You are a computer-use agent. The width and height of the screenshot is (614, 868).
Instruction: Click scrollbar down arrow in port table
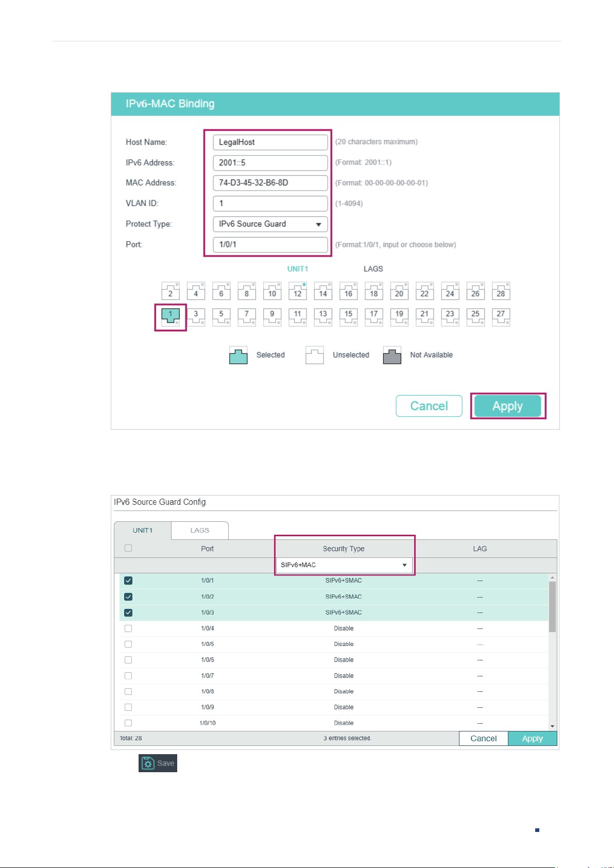click(552, 726)
